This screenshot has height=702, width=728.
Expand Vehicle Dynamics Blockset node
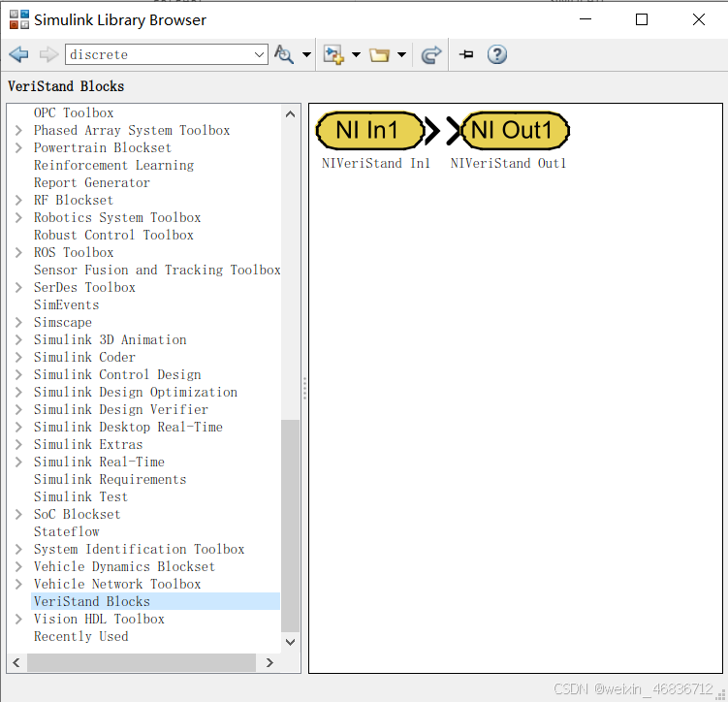click(18, 567)
